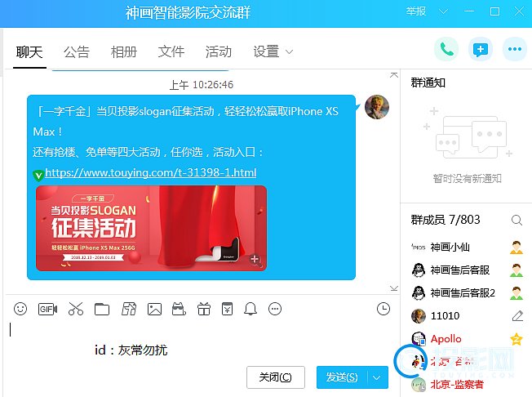This screenshot has width=532, height=397.
Task: Click sender avatar beside the message
Action: pos(377,107)
